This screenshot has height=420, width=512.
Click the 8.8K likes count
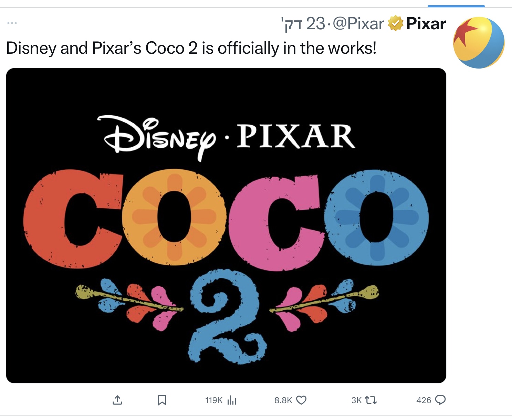point(283,400)
